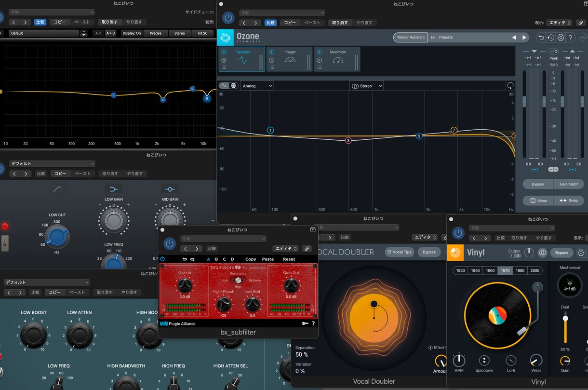
Task: Click the key license icon in bx_subfilter
Action: coord(305,323)
